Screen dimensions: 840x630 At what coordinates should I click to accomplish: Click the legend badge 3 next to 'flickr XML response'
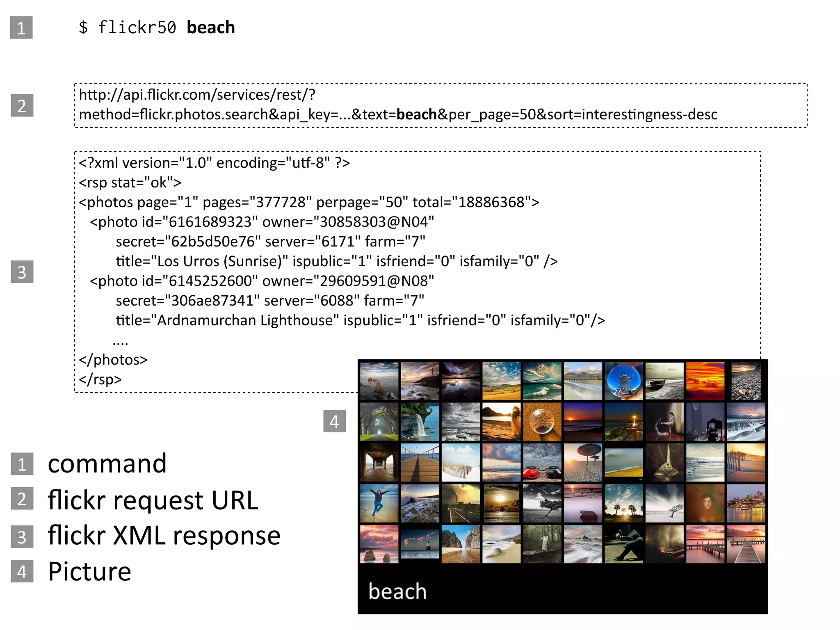pos(22,536)
